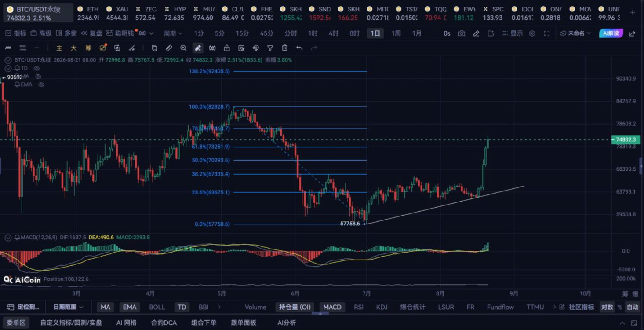Viewport: 644px width, 330px height.
Task: Open the top-bar drawing pencil tool
Action: tap(476, 33)
